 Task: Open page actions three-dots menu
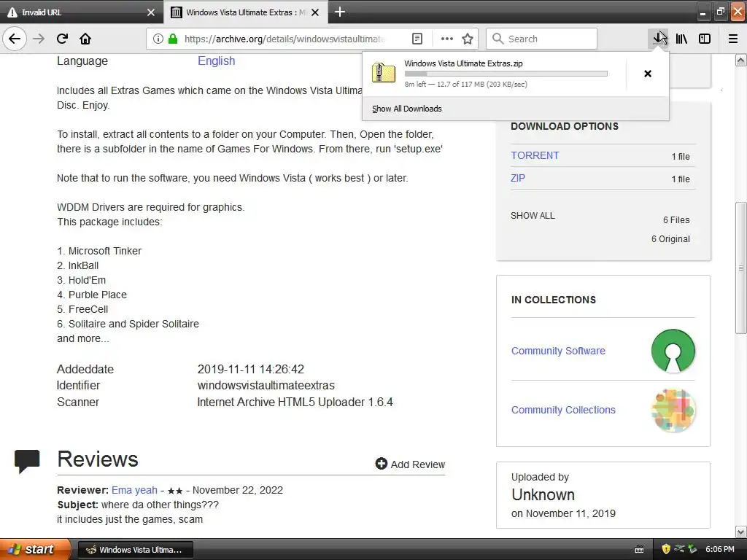[x=447, y=39]
